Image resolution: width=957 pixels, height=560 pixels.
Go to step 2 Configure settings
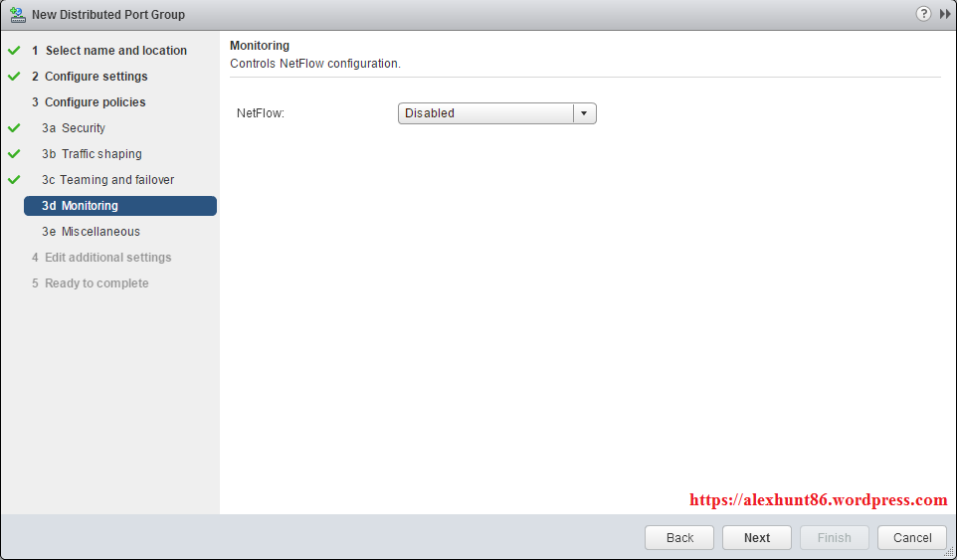[90, 77]
